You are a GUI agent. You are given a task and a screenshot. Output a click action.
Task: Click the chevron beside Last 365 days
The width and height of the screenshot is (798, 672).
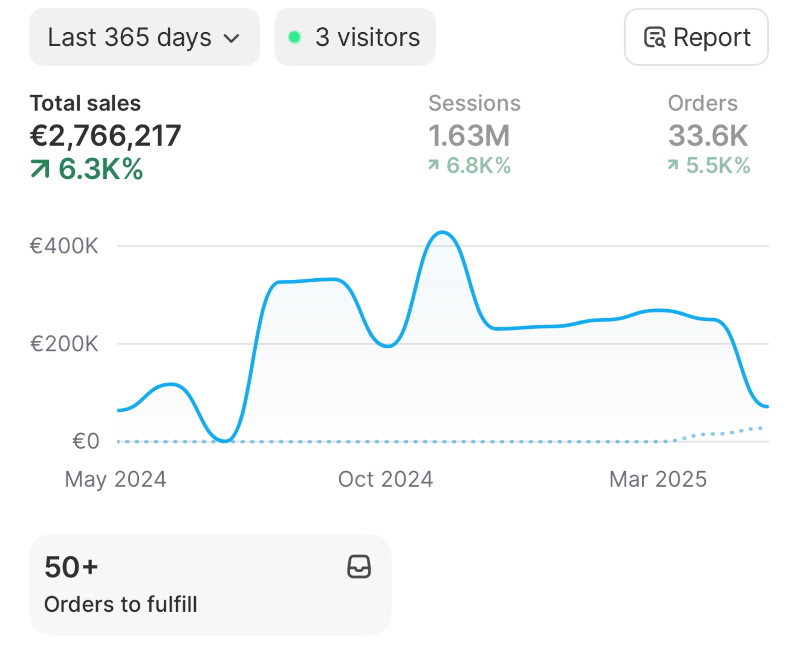231,38
